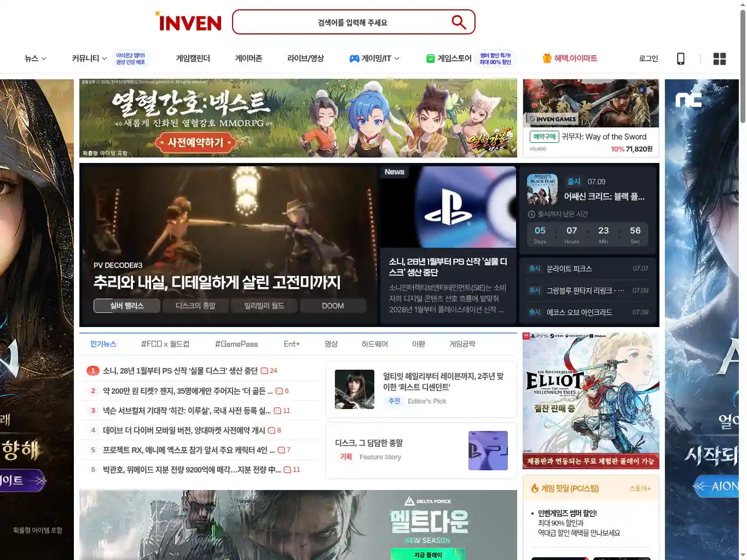Click the clock icon by 출시까지 남은 시간
The height and width of the screenshot is (560, 747).
(531, 214)
